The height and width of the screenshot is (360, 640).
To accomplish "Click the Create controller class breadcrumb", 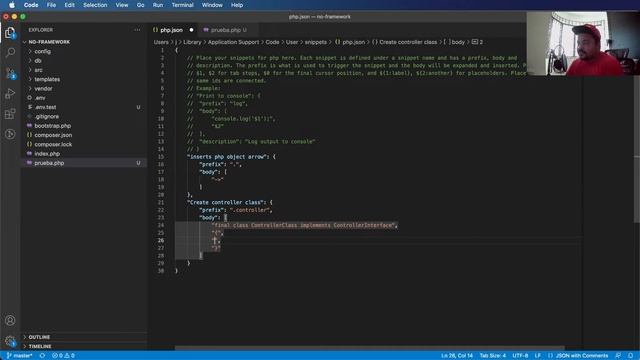I will click(404, 42).
